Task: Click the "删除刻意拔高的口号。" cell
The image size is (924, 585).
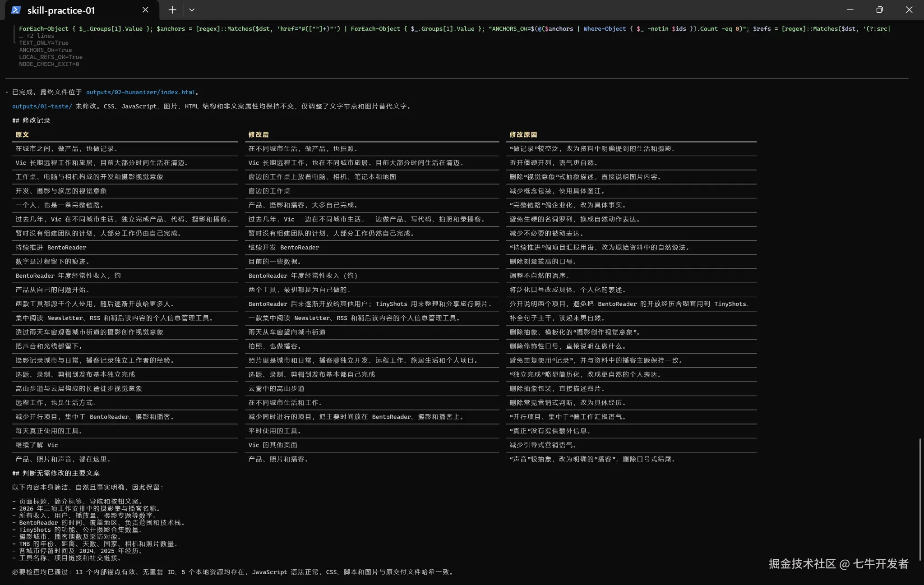Action: click(x=543, y=262)
